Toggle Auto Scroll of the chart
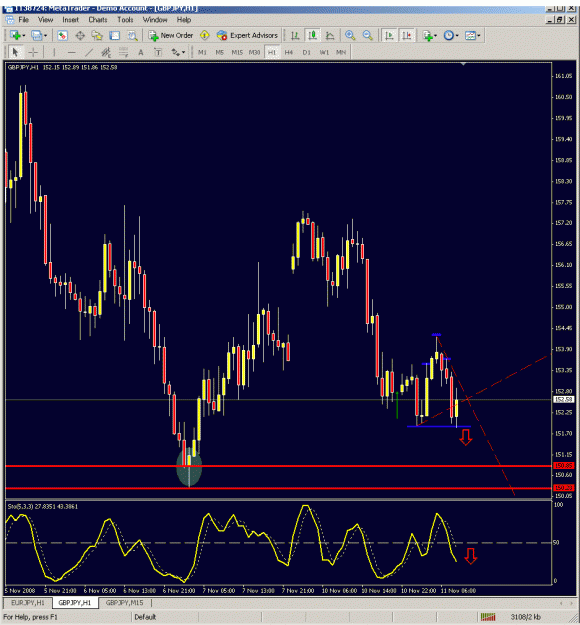The height and width of the screenshot is (625, 580). [389, 35]
